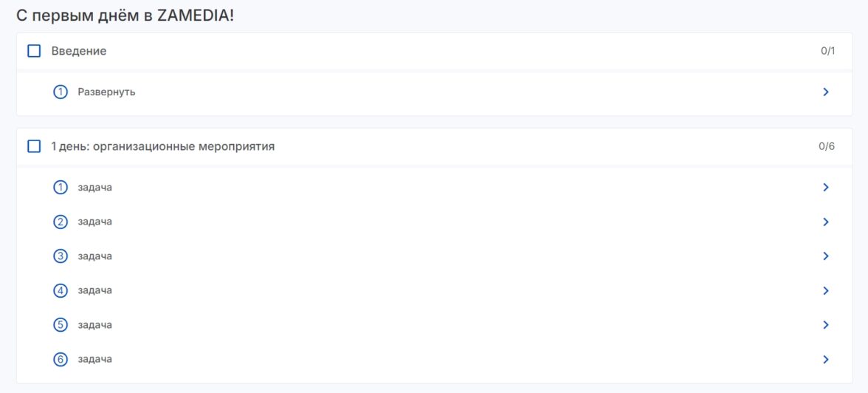Expand chevron for задача number 3

[826, 256]
